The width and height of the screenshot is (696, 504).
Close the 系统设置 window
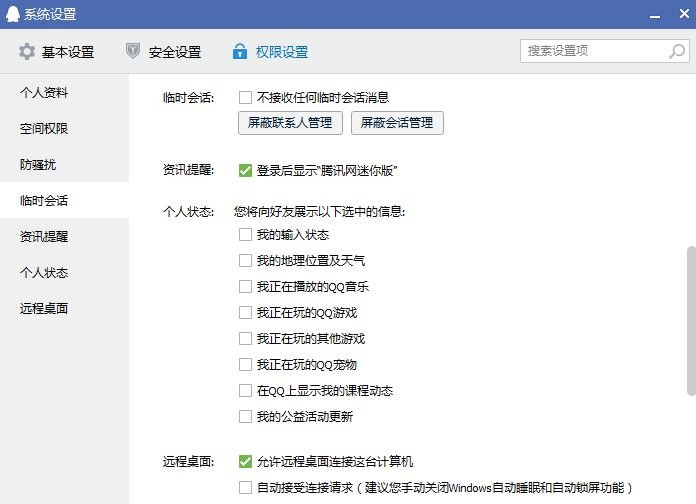[684, 14]
